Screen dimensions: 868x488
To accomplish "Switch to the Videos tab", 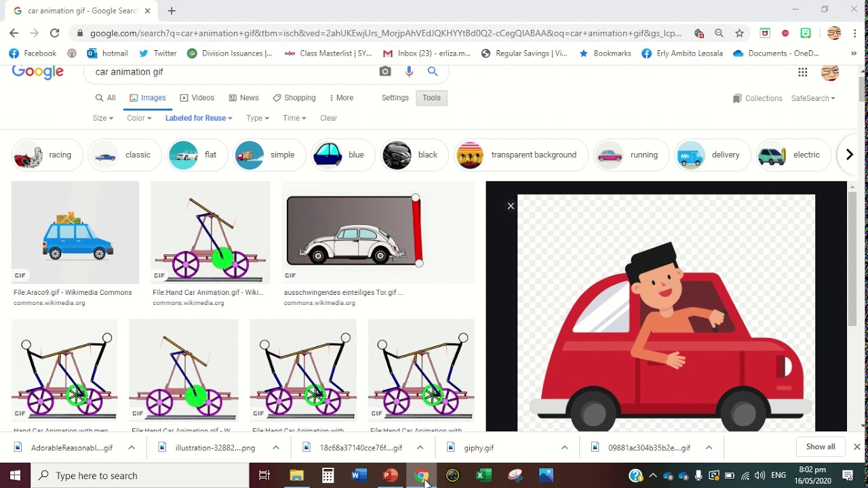I will pyautogui.click(x=197, y=98).
